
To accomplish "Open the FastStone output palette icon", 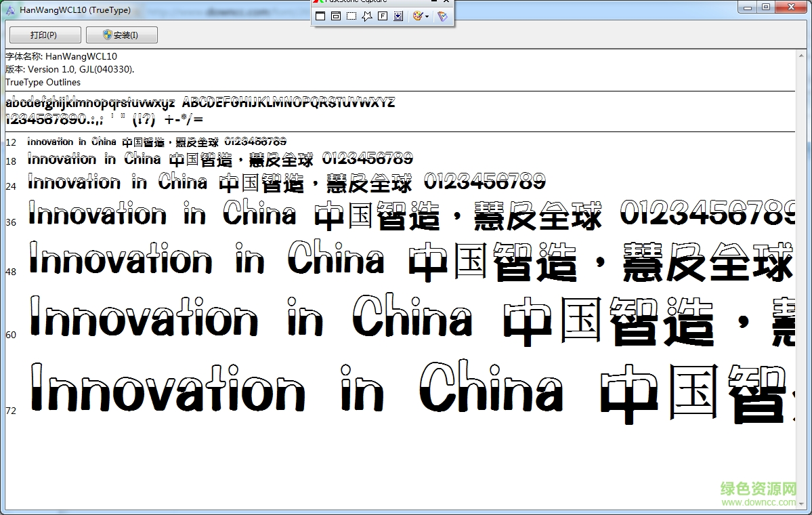I will pos(417,16).
